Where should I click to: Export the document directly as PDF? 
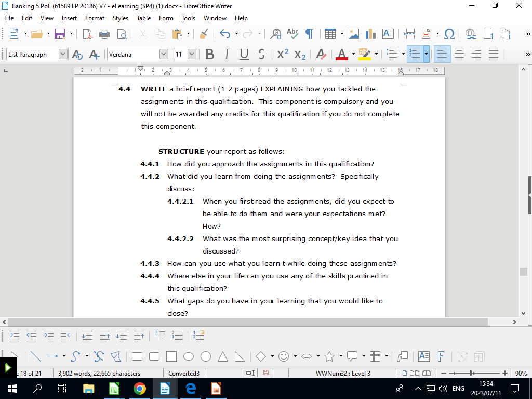87,34
